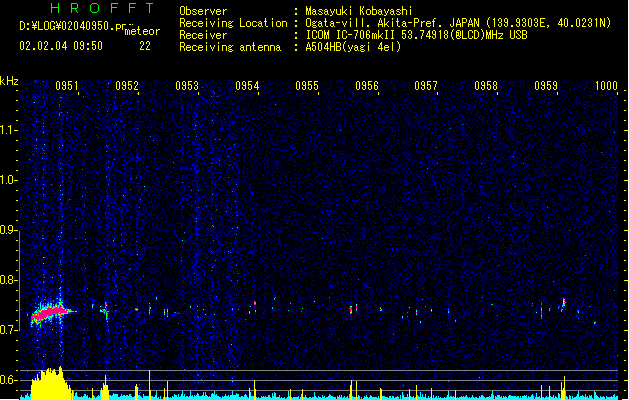Click the 1.0 kHz frequency label
Viewport: 629px width, 400px height.
[8, 180]
